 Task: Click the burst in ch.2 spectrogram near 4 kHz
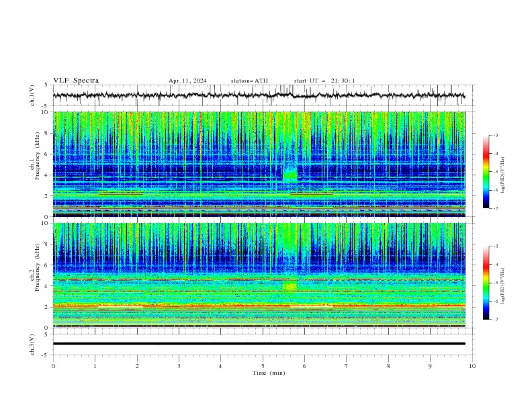point(290,286)
